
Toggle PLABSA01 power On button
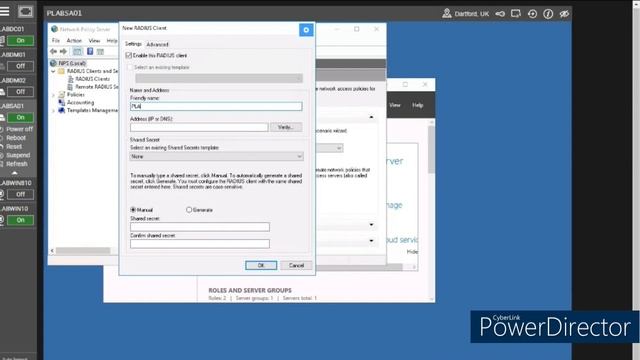(20, 118)
